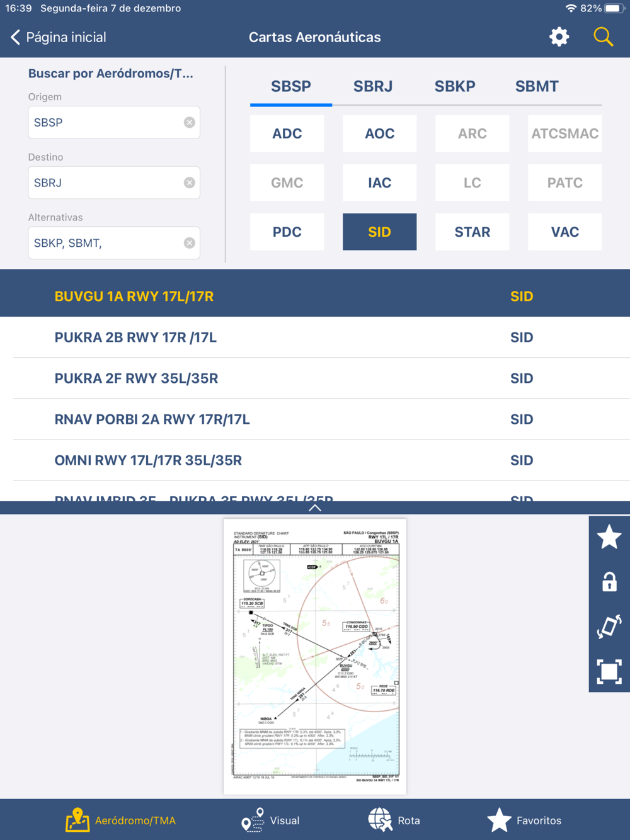630x840 pixels.
Task: Select AOC chart type
Action: click(x=380, y=133)
